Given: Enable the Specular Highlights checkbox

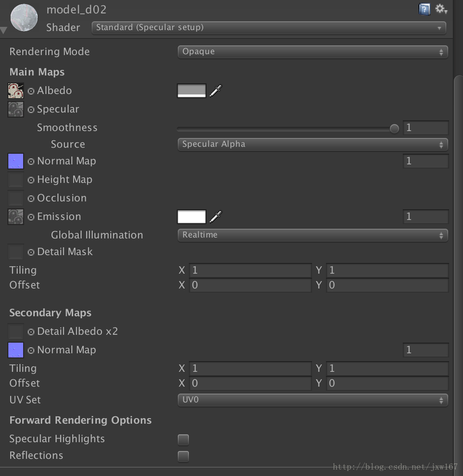Looking at the screenshot, I should [x=183, y=439].
